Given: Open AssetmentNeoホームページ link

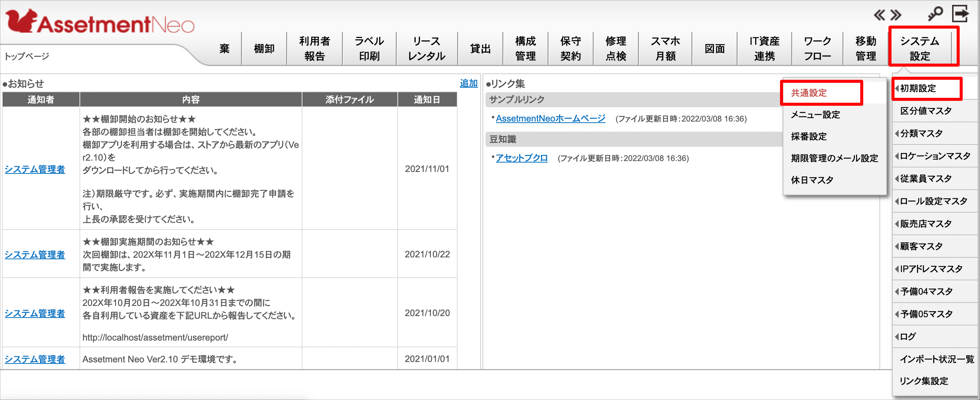Looking at the screenshot, I should [551, 119].
